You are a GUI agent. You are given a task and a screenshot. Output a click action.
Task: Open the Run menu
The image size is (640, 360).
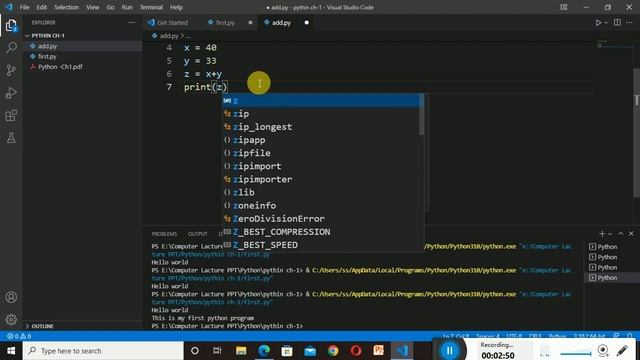tap(127, 7)
